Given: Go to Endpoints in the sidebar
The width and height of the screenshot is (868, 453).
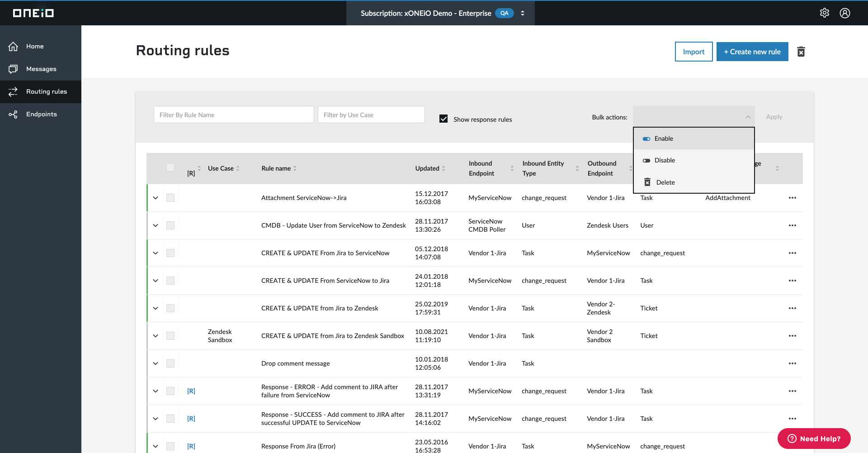Looking at the screenshot, I should pos(42,114).
